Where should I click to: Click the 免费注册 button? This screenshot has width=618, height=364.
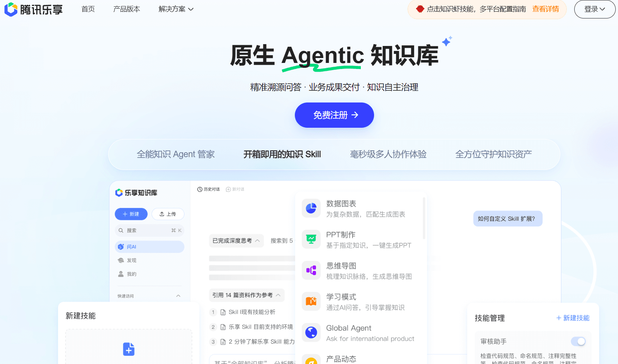(334, 115)
